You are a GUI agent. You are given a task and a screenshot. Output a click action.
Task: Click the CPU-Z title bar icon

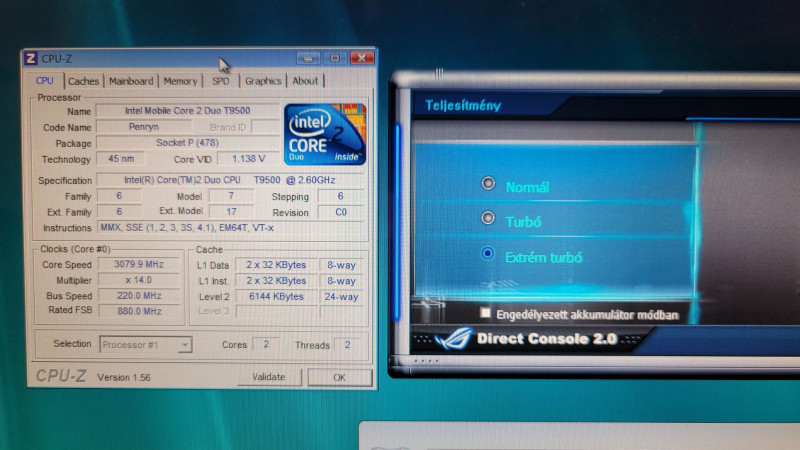point(31,58)
